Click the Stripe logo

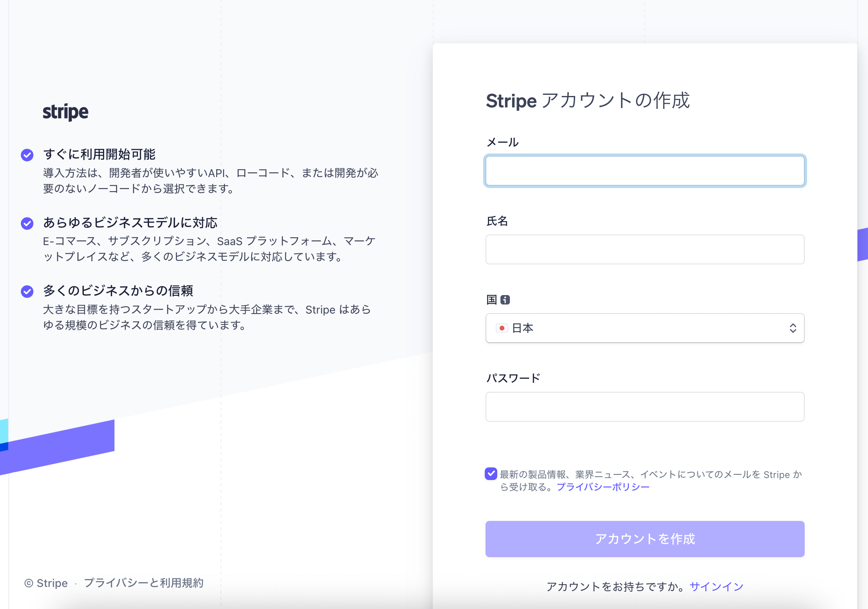coord(65,112)
